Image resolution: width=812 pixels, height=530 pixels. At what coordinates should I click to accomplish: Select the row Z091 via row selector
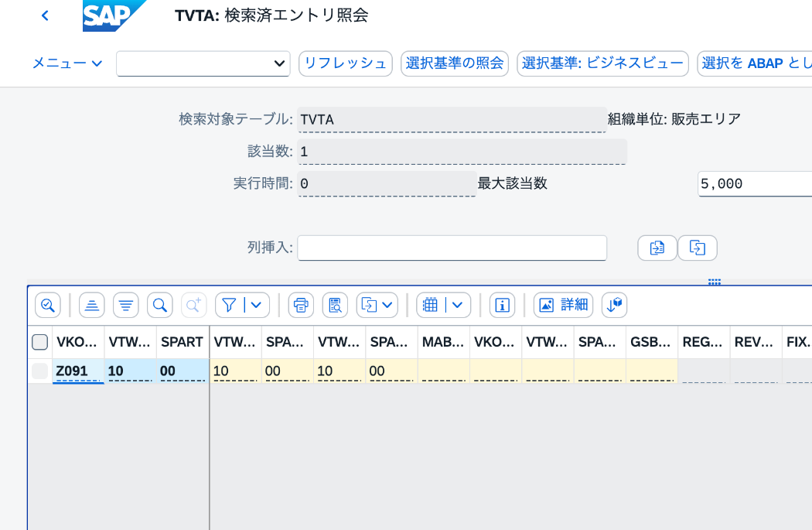point(40,371)
